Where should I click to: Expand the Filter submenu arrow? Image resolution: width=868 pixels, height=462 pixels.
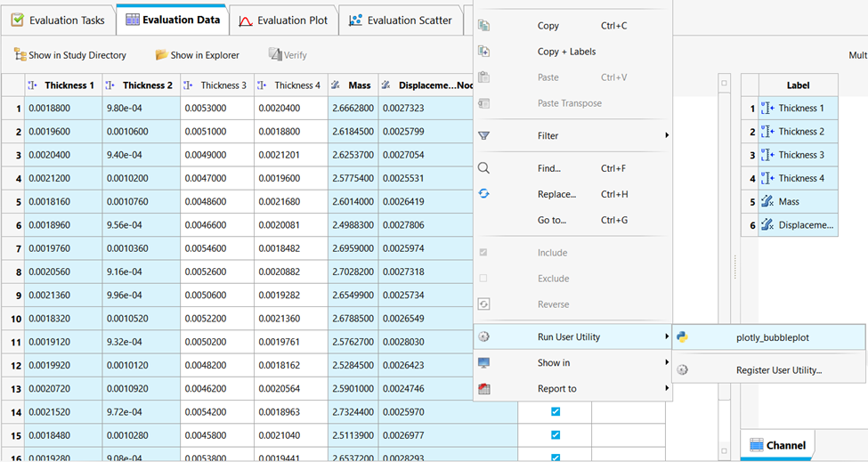[x=666, y=136]
